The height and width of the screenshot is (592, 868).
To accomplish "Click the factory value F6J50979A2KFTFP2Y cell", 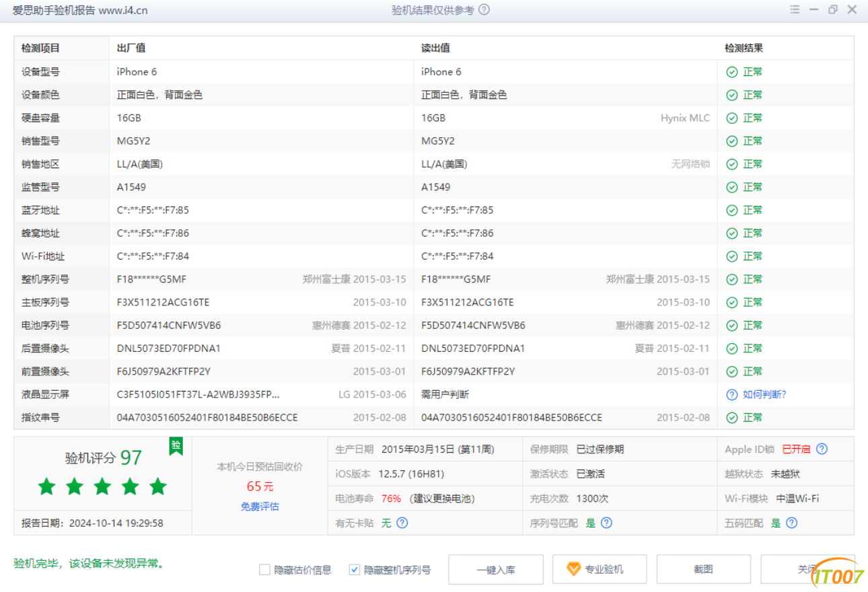I will pos(164,371).
